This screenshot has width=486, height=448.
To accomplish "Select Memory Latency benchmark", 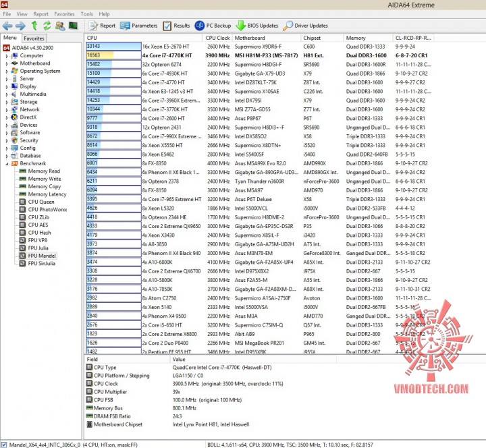I will pos(47,194).
